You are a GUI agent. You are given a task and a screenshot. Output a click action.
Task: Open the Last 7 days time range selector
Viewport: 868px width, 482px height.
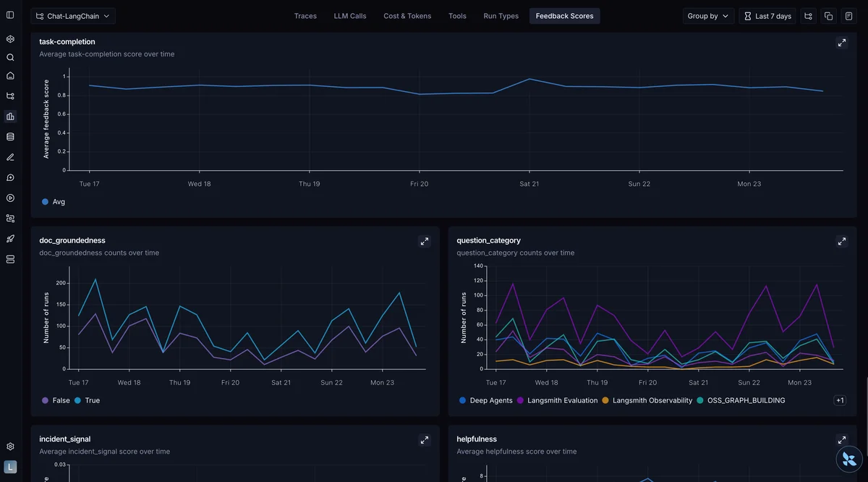coord(767,16)
